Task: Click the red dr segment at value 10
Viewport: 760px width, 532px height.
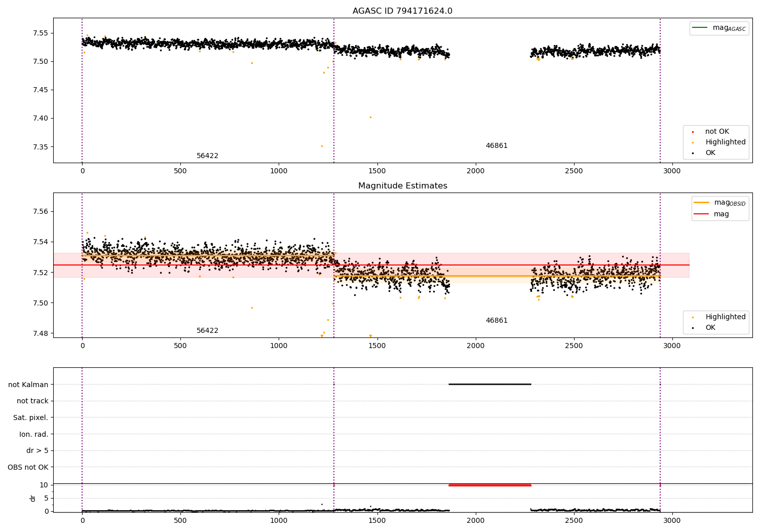Action: tap(490, 485)
